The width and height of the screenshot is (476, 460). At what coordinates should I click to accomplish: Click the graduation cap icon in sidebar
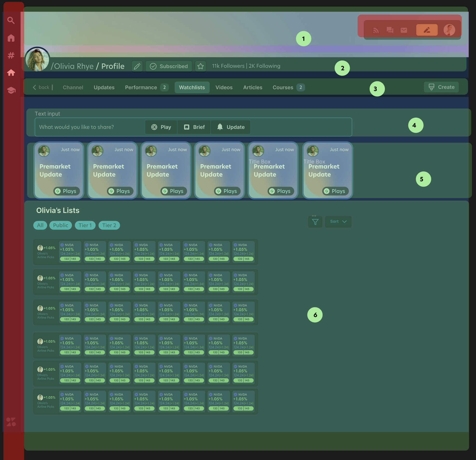pyautogui.click(x=11, y=90)
